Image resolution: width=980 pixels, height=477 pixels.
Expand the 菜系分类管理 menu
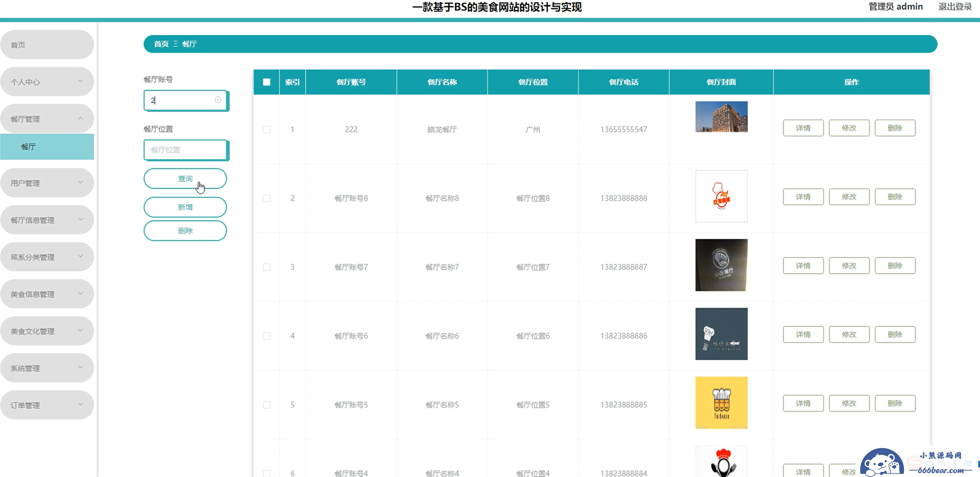click(47, 257)
